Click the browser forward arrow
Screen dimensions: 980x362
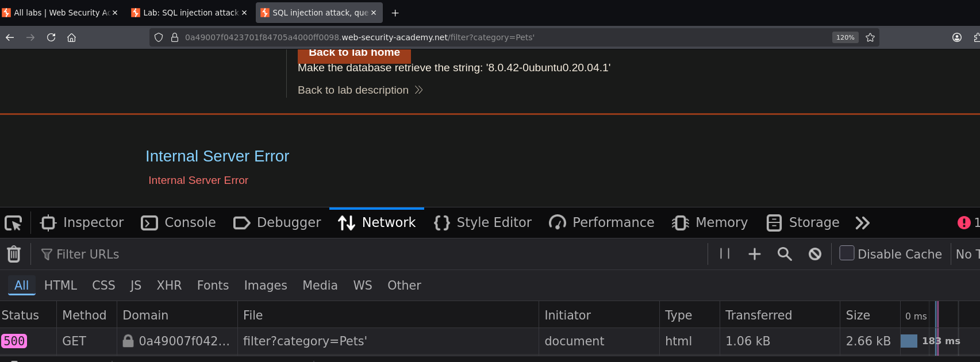point(30,37)
